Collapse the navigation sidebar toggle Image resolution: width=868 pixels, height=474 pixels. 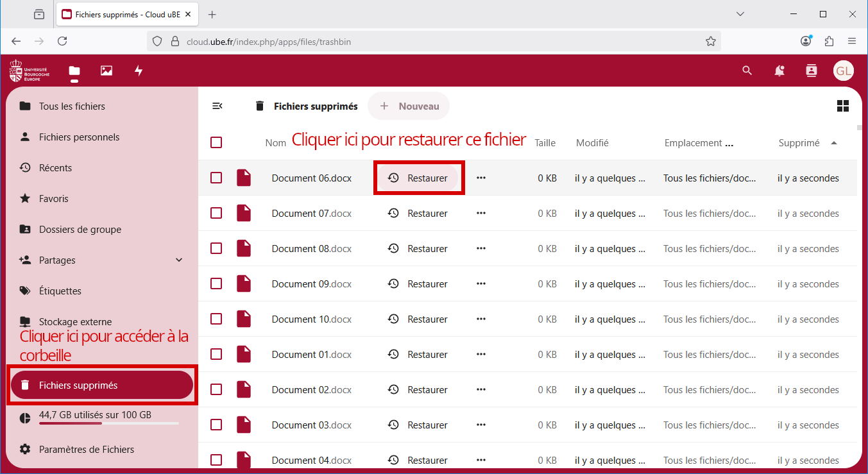[217, 106]
